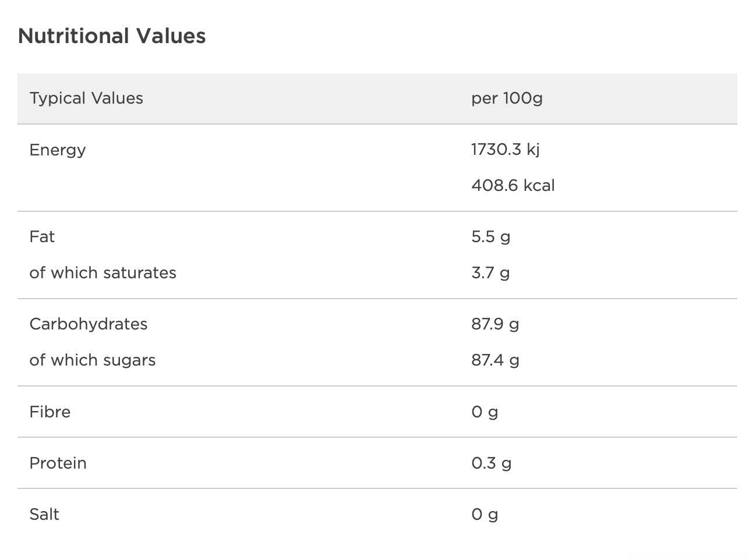Image resolution: width=749 pixels, height=560 pixels.
Task: Select the 'of which sugars' label
Action: click(93, 360)
